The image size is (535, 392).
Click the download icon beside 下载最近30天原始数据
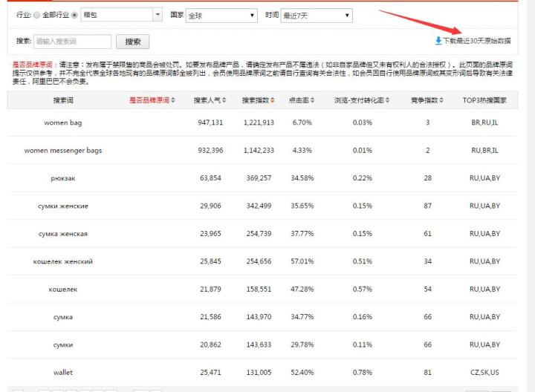pyautogui.click(x=438, y=41)
